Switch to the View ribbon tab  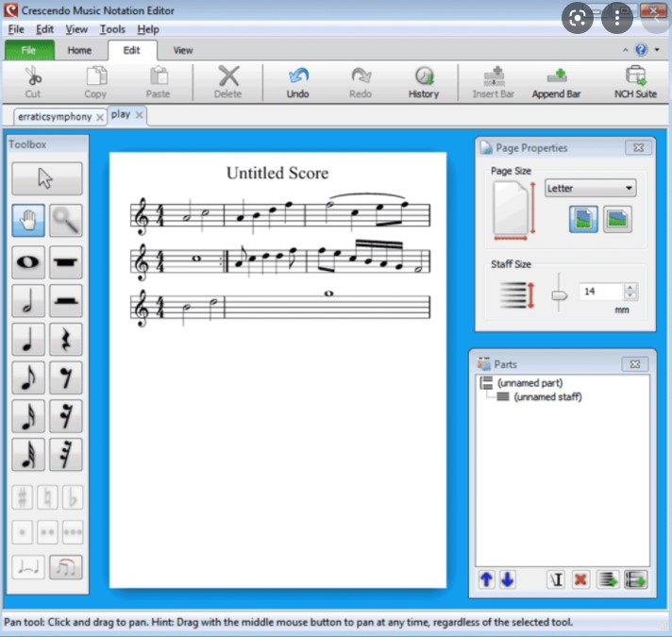pyautogui.click(x=183, y=50)
